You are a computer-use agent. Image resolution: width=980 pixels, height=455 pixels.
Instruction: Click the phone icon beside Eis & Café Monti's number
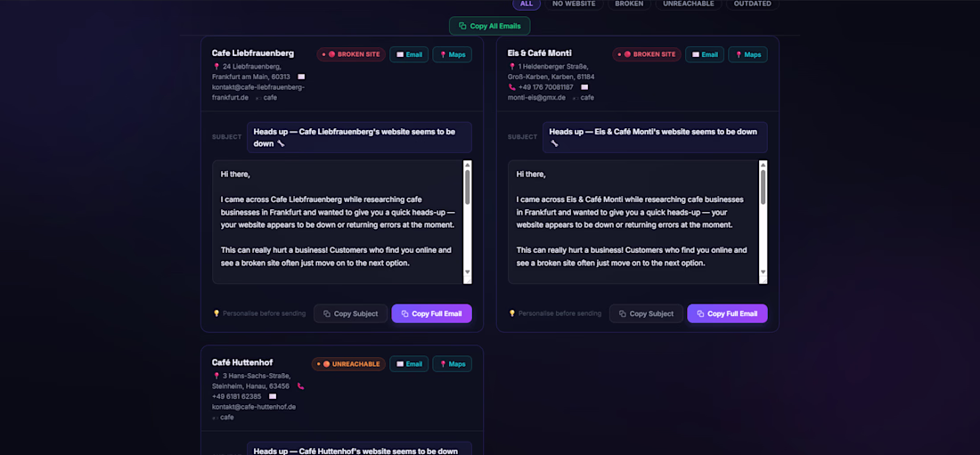(512, 87)
